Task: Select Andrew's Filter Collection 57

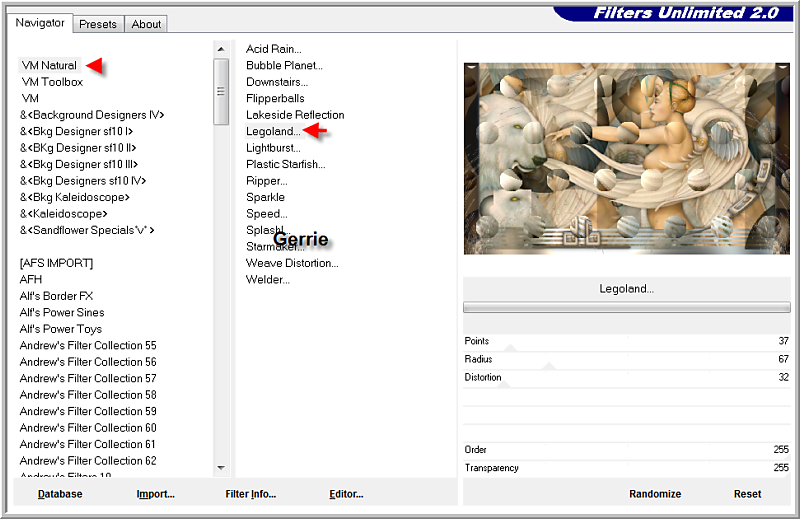Action: pyautogui.click(x=88, y=378)
